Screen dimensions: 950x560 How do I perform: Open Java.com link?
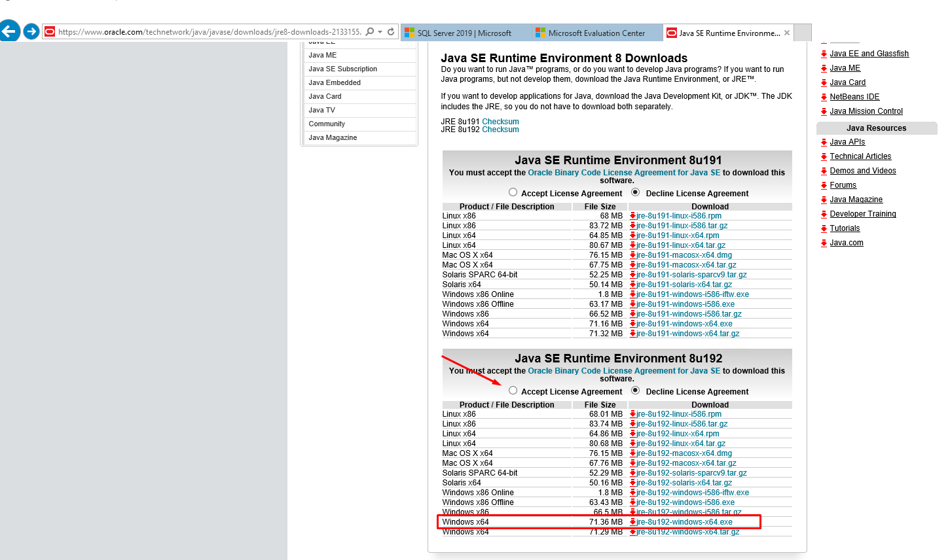tap(847, 243)
